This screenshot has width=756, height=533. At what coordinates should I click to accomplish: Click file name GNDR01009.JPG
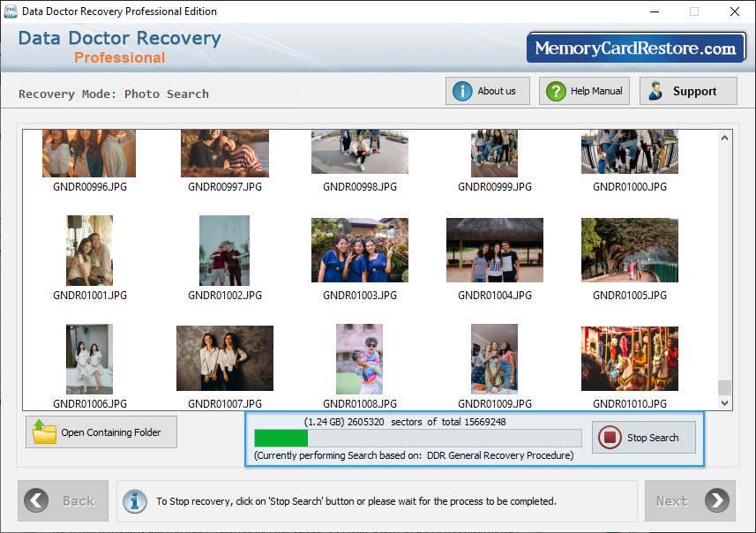495,404
